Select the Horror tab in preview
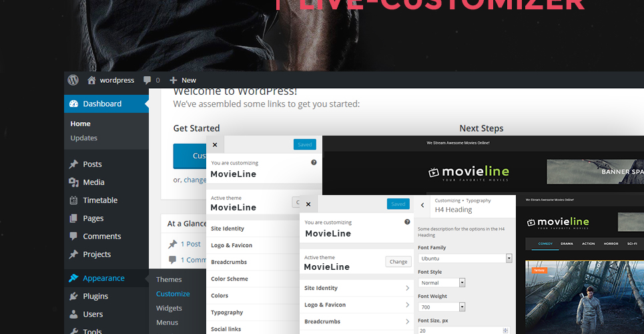 (611, 244)
